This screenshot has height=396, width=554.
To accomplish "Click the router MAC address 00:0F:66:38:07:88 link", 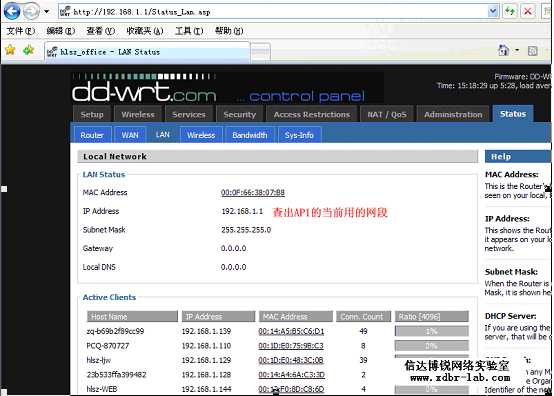I will point(253,193).
